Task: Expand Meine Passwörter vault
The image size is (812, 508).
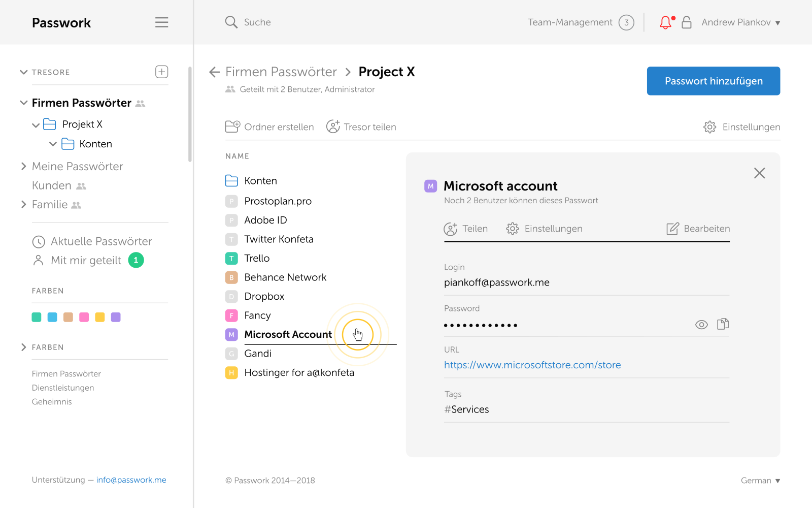Action: pos(23,166)
